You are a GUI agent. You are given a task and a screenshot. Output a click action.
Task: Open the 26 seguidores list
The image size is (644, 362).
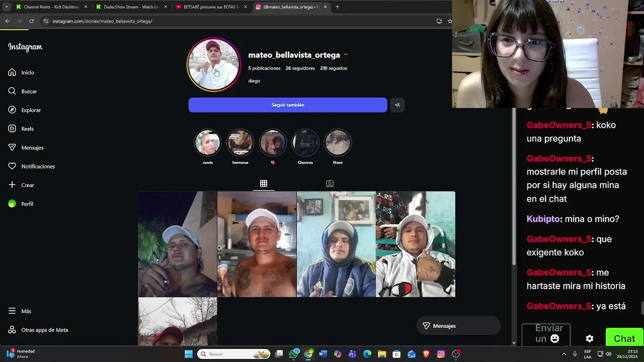coord(300,68)
